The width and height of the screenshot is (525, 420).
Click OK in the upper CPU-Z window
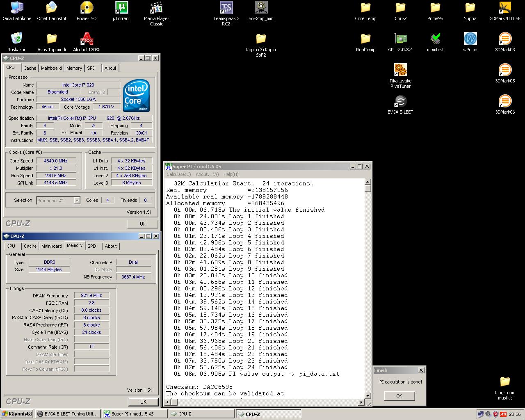pos(143,224)
